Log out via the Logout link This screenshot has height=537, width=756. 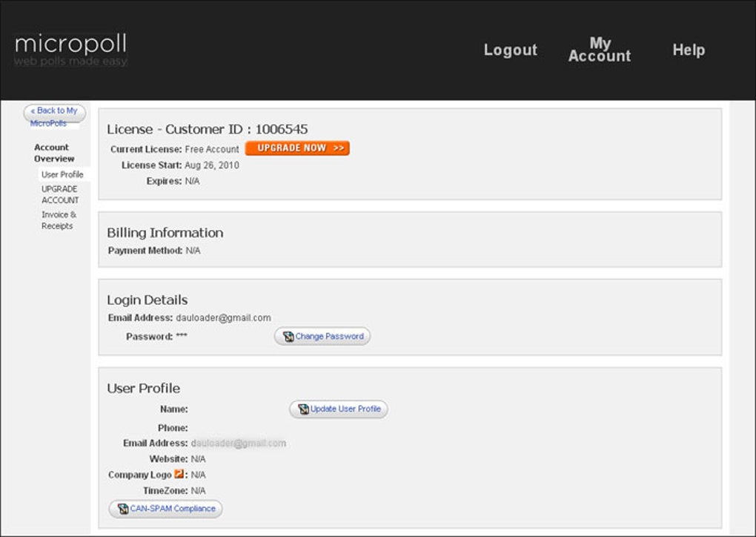click(511, 50)
